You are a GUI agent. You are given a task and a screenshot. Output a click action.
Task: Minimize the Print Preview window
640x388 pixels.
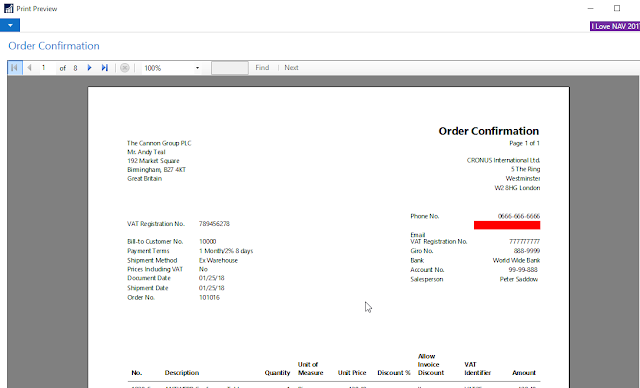(x=591, y=8)
